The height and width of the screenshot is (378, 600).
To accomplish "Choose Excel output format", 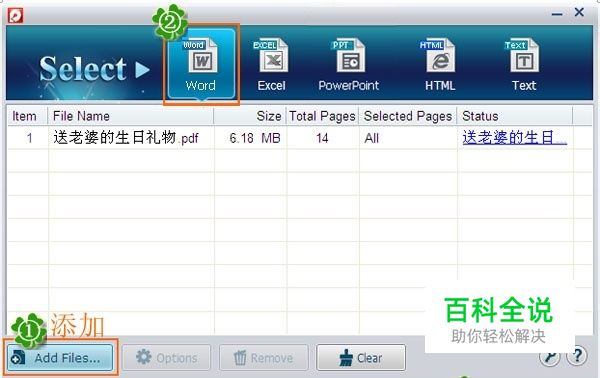I will [271, 64].
